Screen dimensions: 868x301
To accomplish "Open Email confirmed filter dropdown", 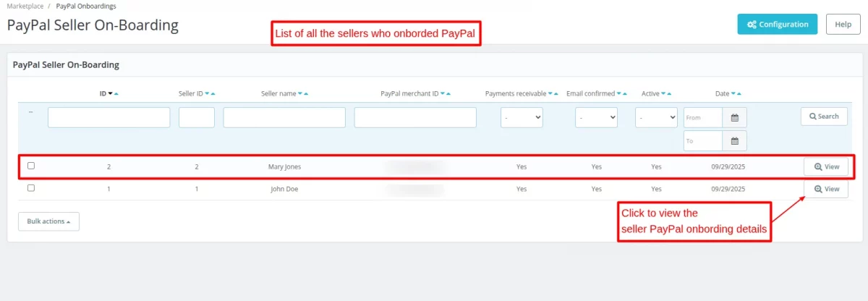I will point(596,117).
